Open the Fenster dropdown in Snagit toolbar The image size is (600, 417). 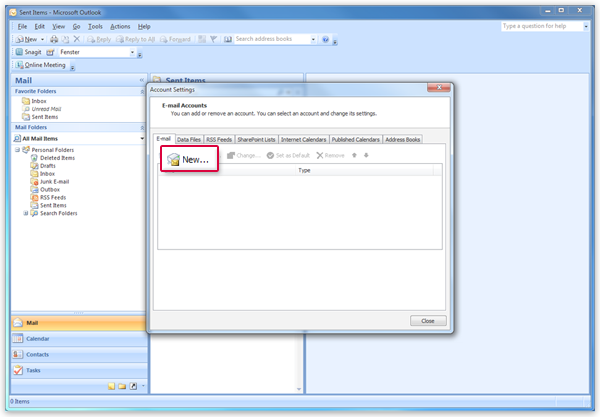(x=132, y=52)
